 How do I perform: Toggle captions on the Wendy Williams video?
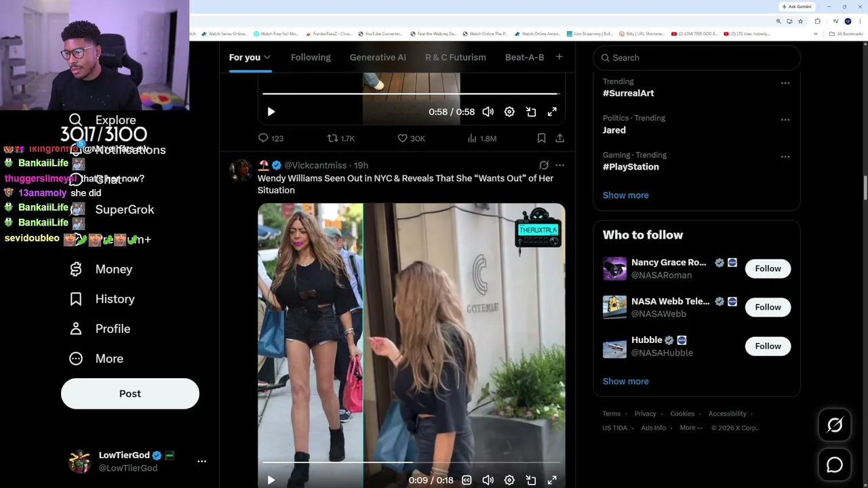(x=467, y=480)
